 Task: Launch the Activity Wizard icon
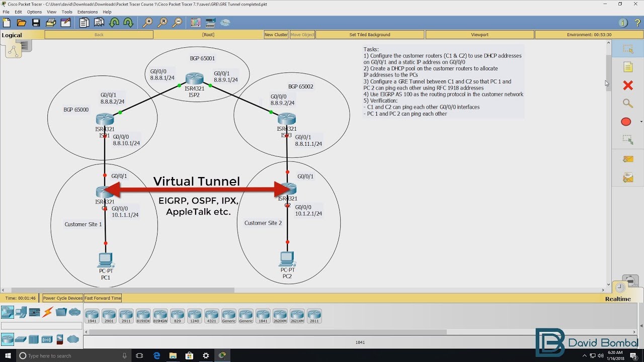coord(65,23)
